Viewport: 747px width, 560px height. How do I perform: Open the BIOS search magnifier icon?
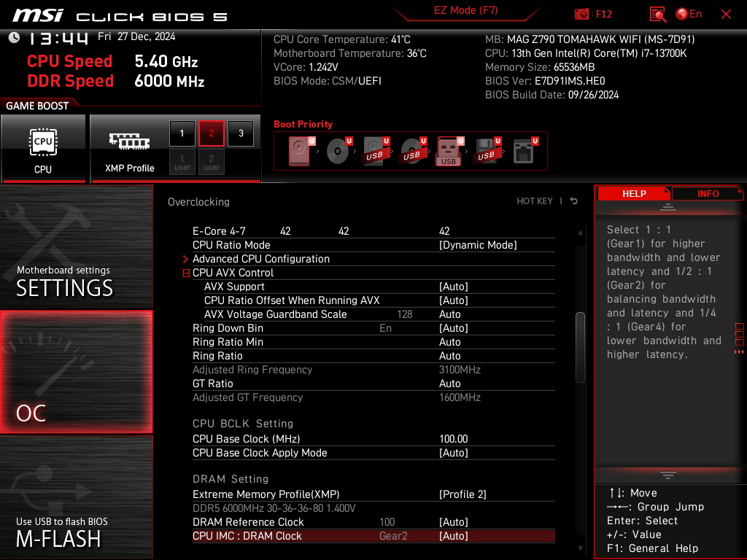pyautogui.click(x=657, y=15)
